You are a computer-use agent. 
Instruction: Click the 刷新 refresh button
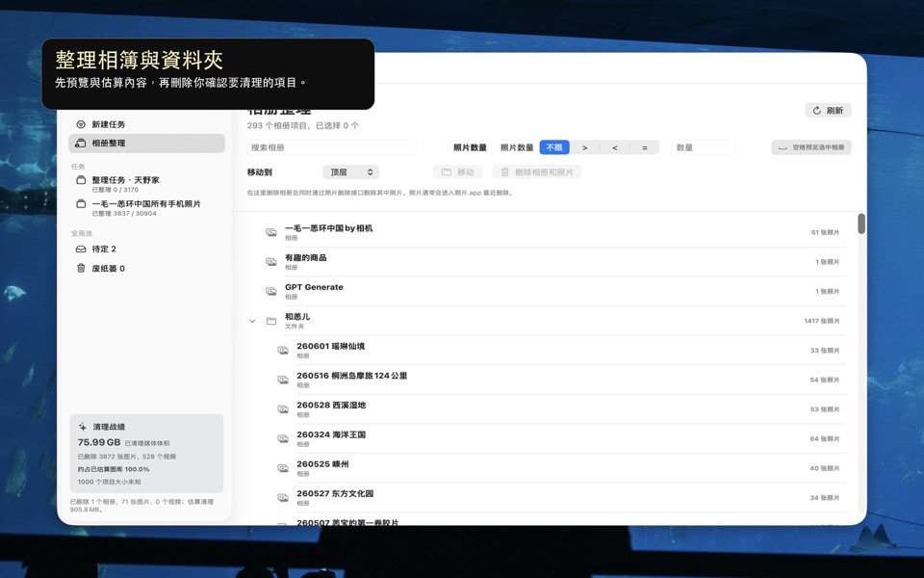click(x=828, y=110)
